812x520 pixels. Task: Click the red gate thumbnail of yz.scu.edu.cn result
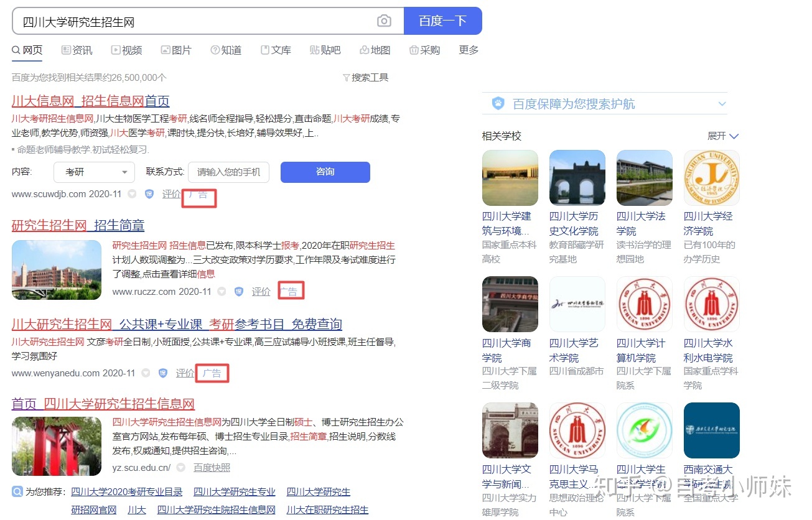pos(57,446)
